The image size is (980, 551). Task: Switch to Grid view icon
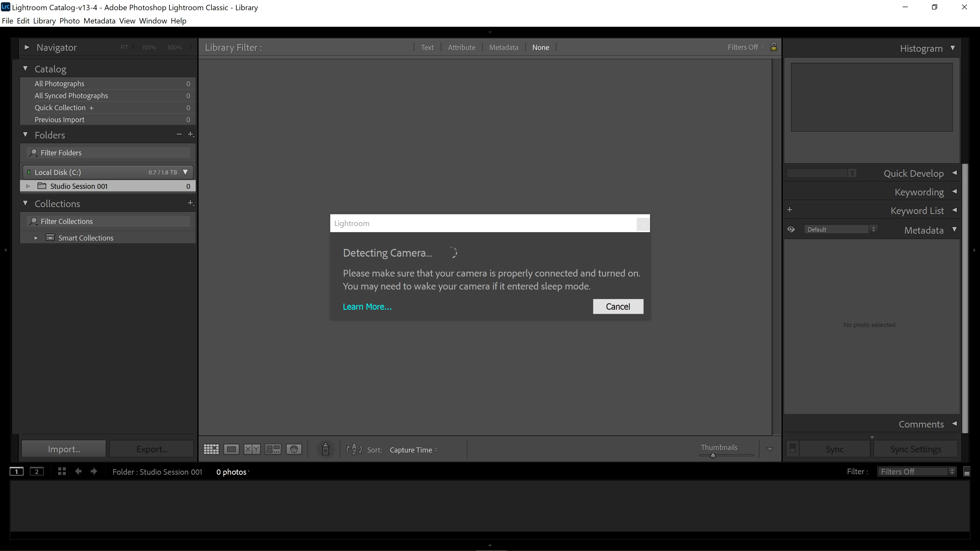click(x=211, y=449)
